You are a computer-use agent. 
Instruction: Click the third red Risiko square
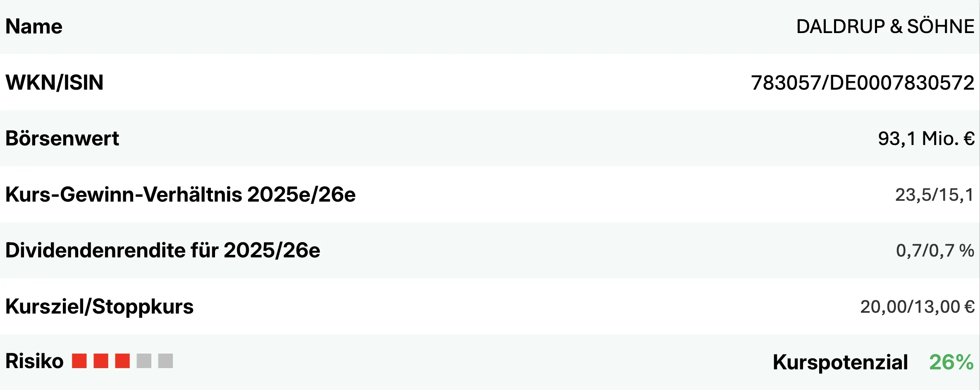(x=122, y=361)
